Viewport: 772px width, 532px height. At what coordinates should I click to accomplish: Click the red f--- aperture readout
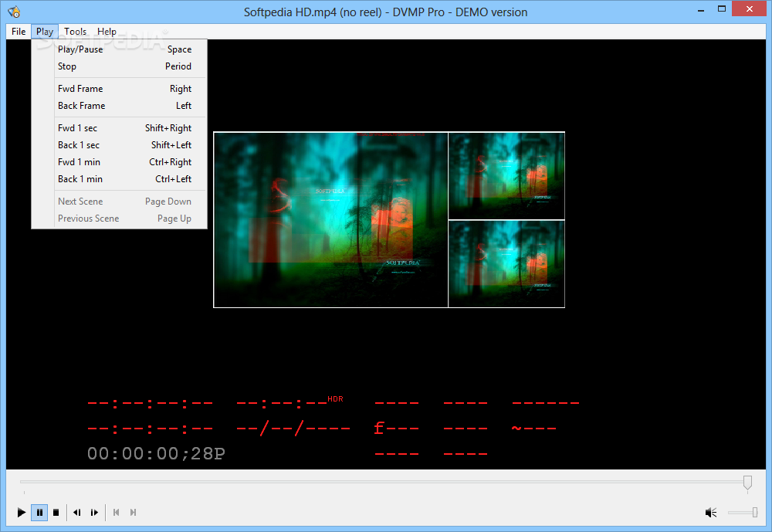click(396, 428)
